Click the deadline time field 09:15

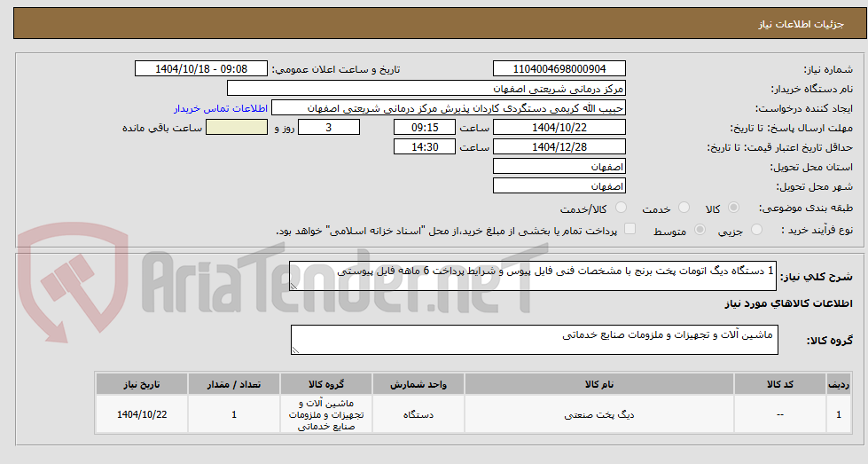[425, 128]
